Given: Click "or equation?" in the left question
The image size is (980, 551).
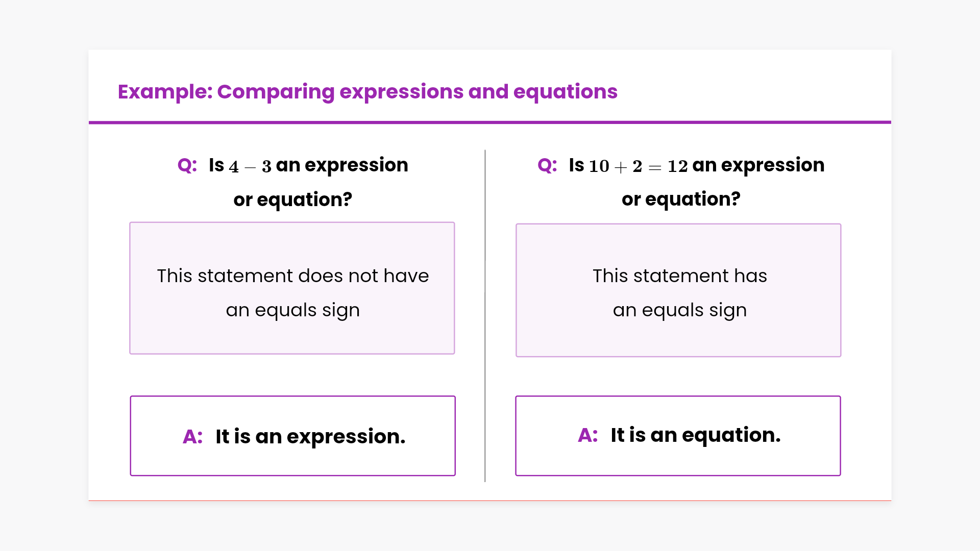Looking at the screenshot, I should click(292, 199).
